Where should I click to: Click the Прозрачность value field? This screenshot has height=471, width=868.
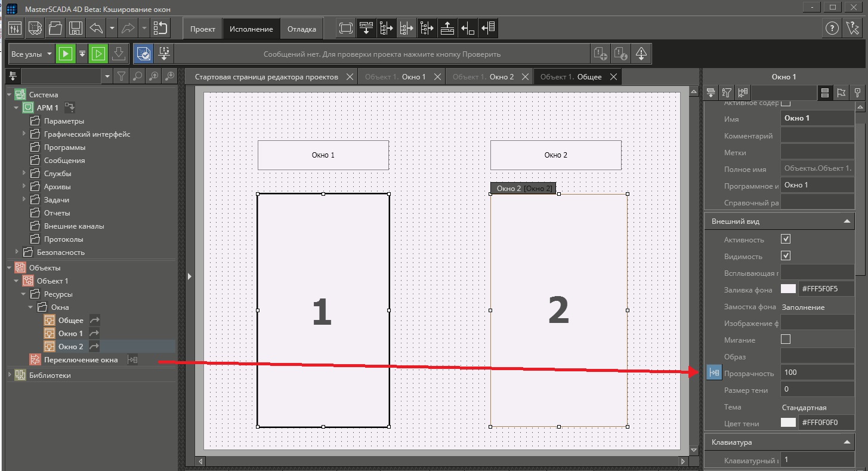click(817, 373)
